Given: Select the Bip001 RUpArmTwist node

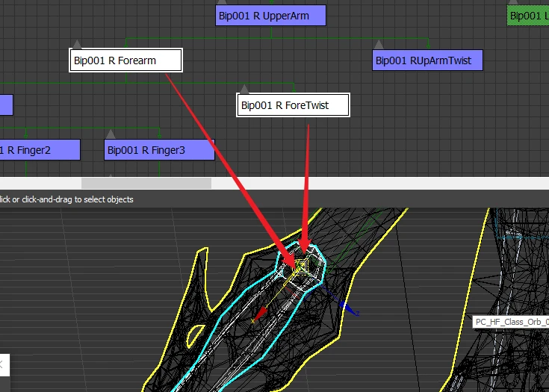Looking at the screenshot, I should pos(427,60).
